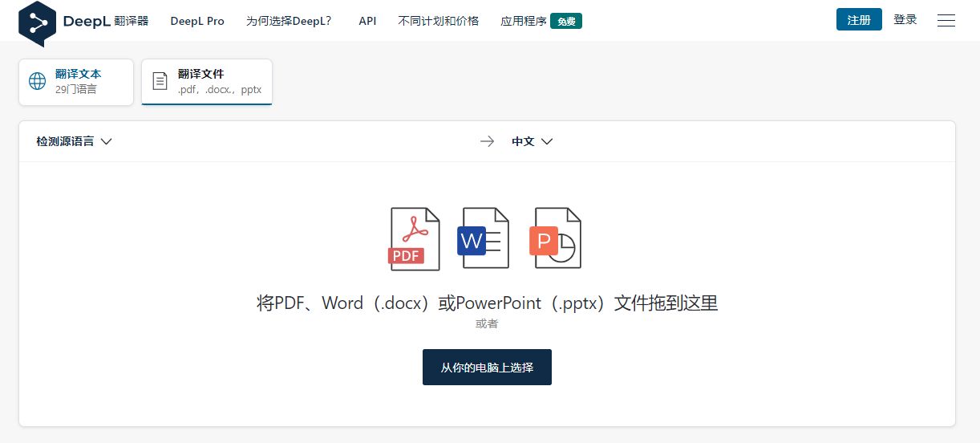Click the drop-files instruction text
Image resolution: width=980 pixels, height=443 pixels.
coord(487,303)
